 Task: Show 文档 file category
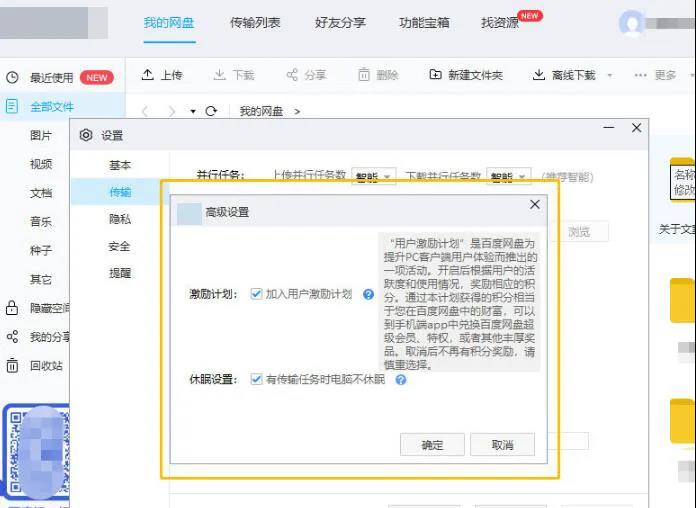(x=41, y=193)
